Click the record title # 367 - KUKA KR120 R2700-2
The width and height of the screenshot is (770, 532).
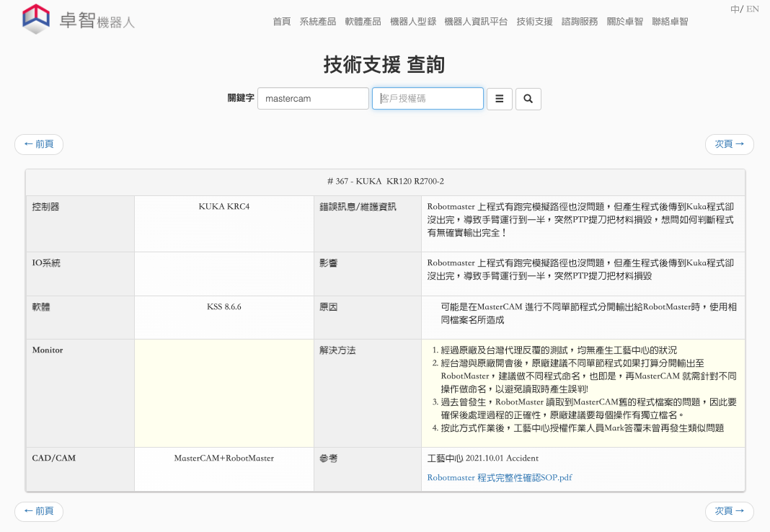386,182
